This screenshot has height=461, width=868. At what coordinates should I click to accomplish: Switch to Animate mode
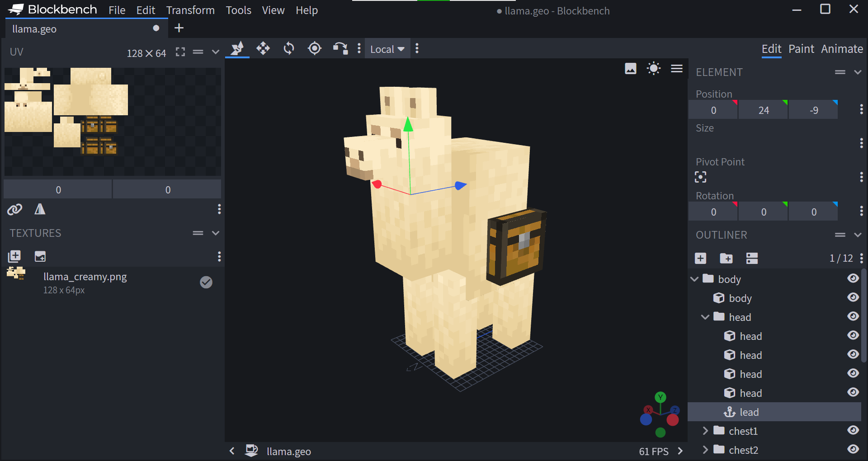tap(842, 49)
